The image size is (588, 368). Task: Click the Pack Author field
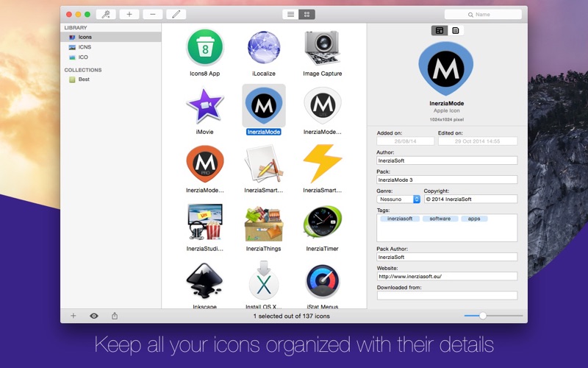coord(447,257)
